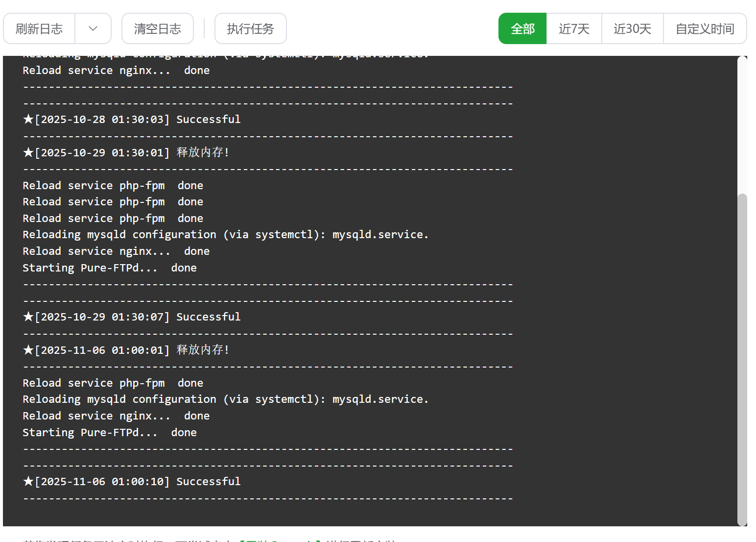Image resolution: width=756 pixels, height=542 pixels.
Task: Select the active 全部 tab
Action: [522, 28]
